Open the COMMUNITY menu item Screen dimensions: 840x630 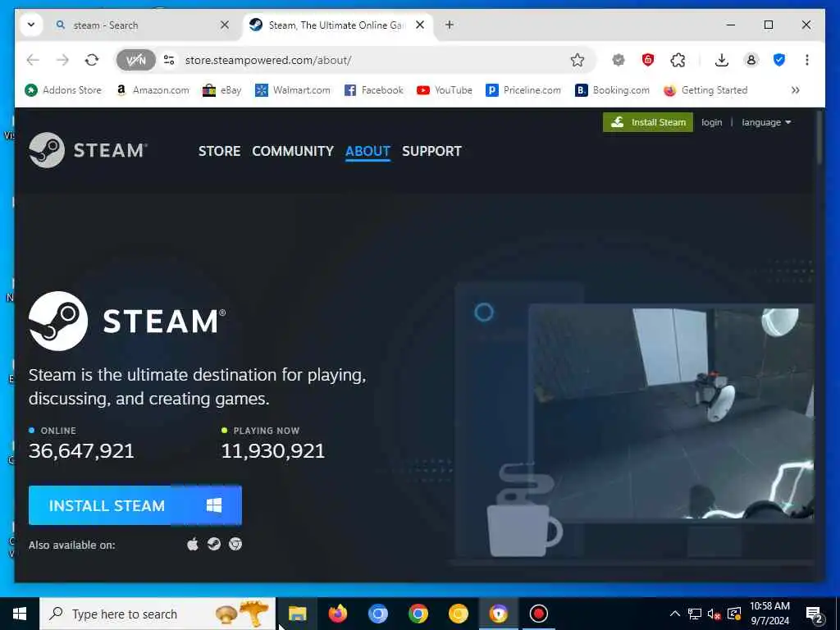click(293, 151)
